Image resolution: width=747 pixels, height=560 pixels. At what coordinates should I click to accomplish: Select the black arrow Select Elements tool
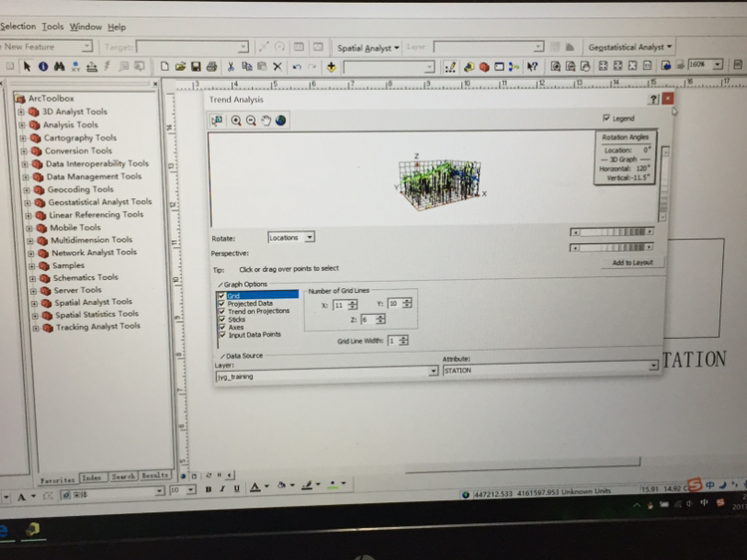[x=27, y=66]
